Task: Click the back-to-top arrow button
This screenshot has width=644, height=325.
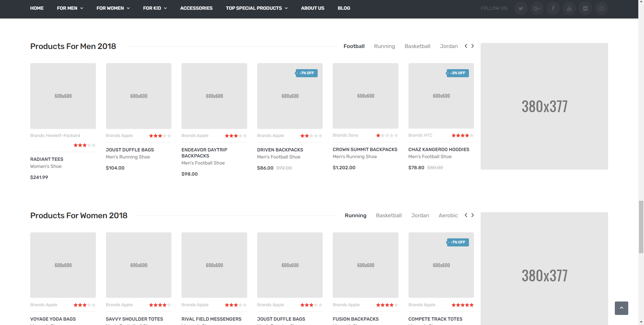Action: [621, 308]
